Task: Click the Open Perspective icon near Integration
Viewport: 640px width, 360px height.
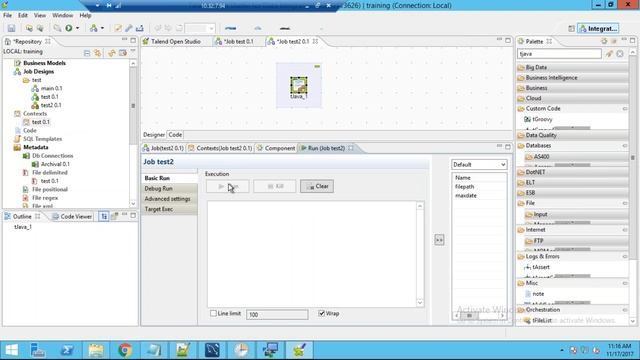Action: pyautogui.click(x=571, y=29)
